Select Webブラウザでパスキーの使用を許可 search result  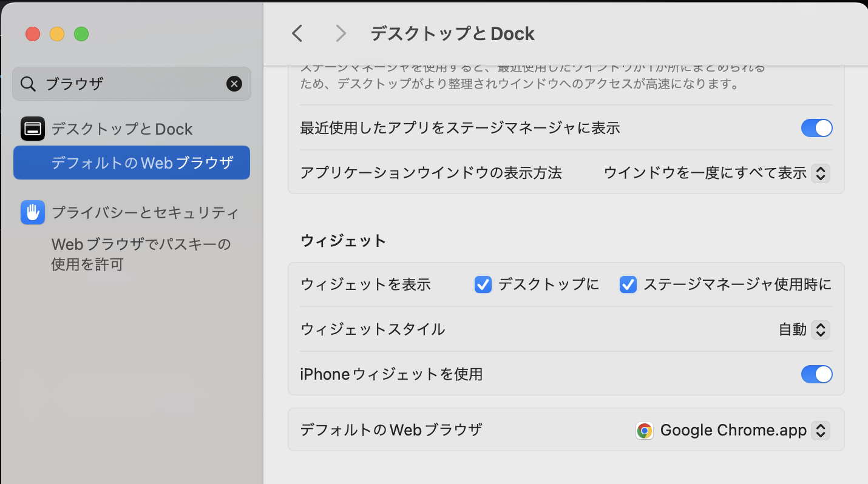[141, 254]
